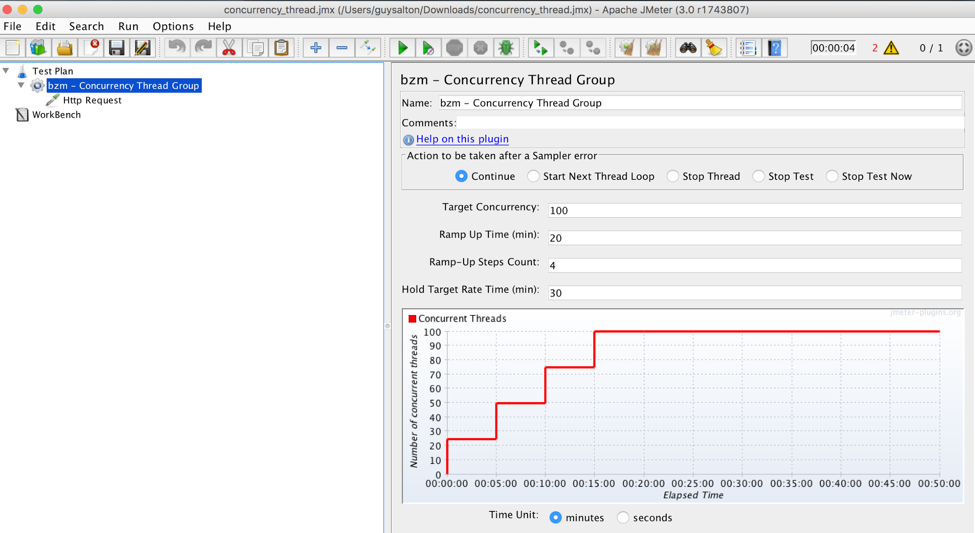Create a new test plan with New icon

coord(12,48)
